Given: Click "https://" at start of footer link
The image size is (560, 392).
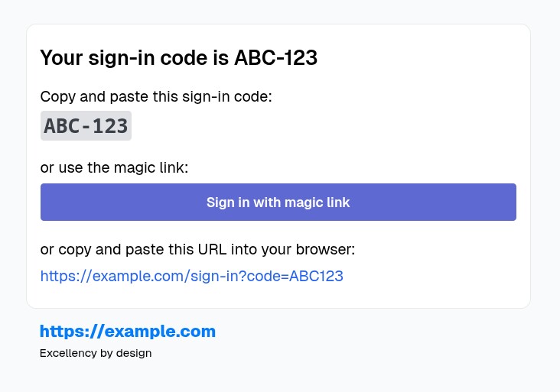Looking at the screenshot, I should [x=72, y=332].
